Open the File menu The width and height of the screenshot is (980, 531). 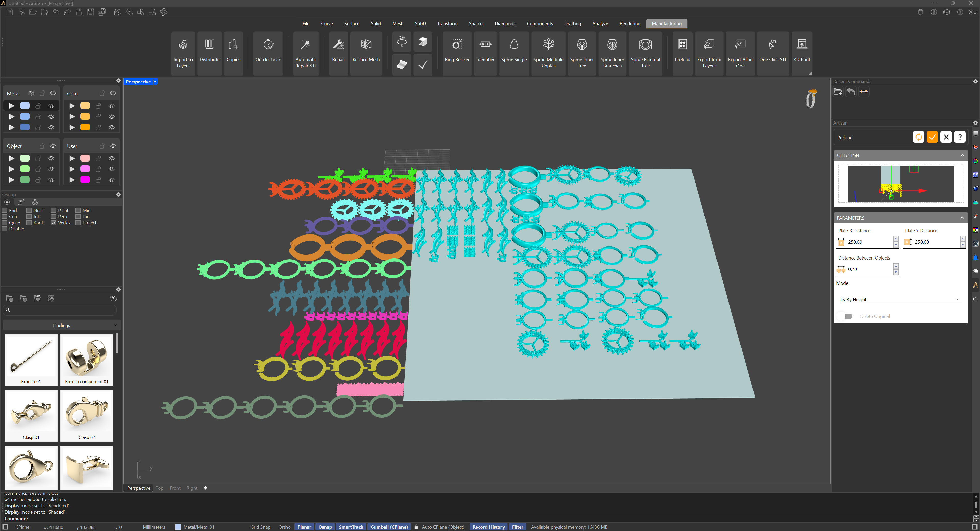tap(306, 23)
